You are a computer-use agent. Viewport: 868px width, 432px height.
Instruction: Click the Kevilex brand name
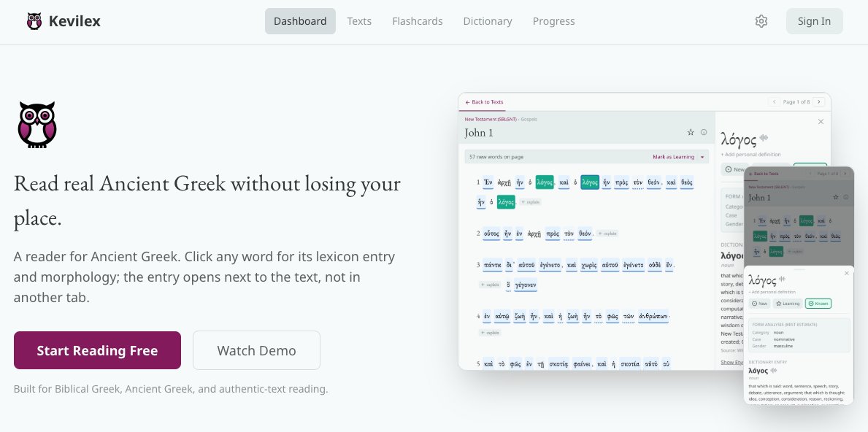click(74, 21)
